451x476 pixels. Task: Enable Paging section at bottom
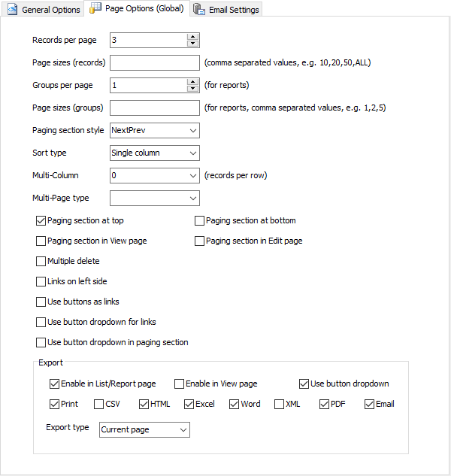coord(199,221)
